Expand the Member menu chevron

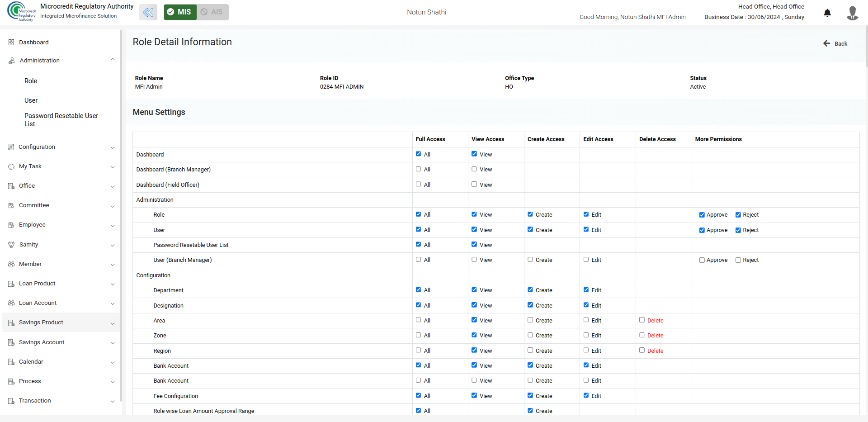tap(113, 265)
